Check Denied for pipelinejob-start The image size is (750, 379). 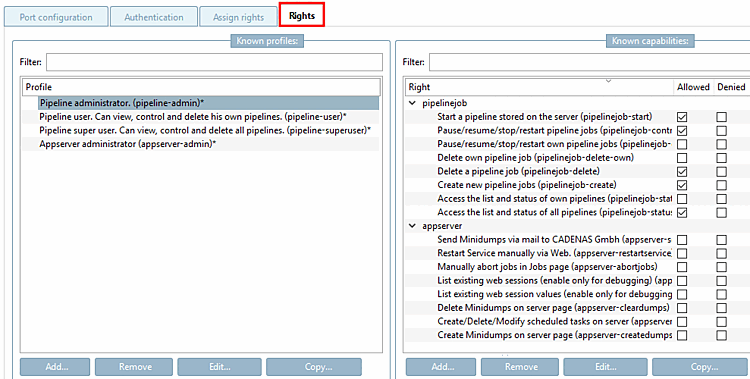[721, 117]
